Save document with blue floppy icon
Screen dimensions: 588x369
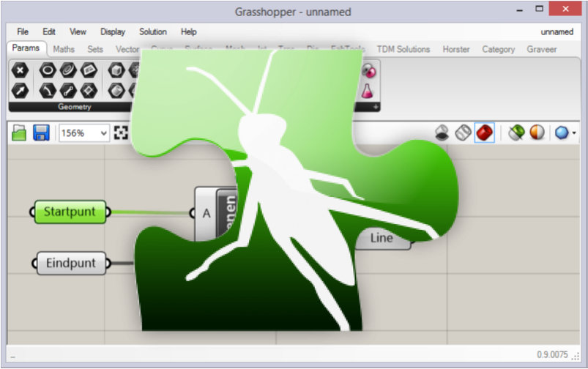[x=41, y=133]
